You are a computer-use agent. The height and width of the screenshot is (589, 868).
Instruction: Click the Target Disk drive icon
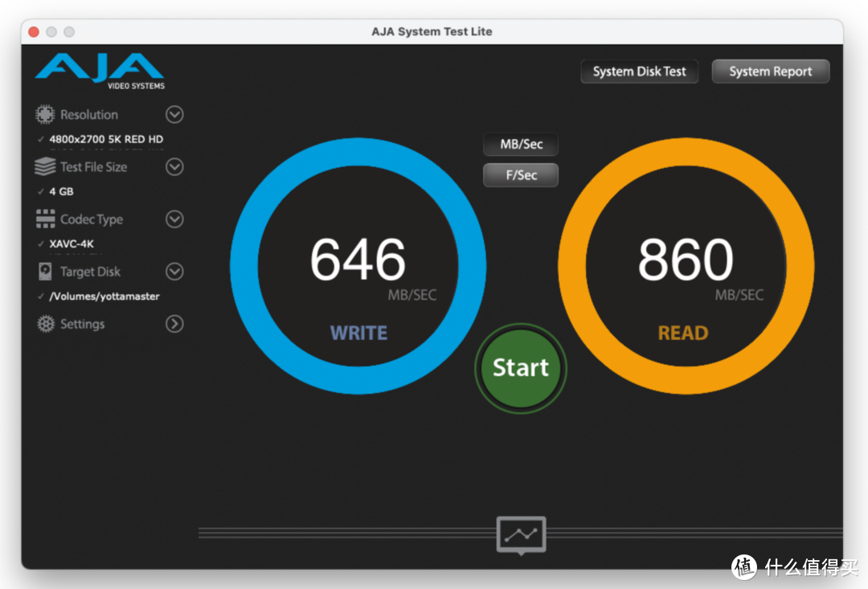[x=45, y=272]
